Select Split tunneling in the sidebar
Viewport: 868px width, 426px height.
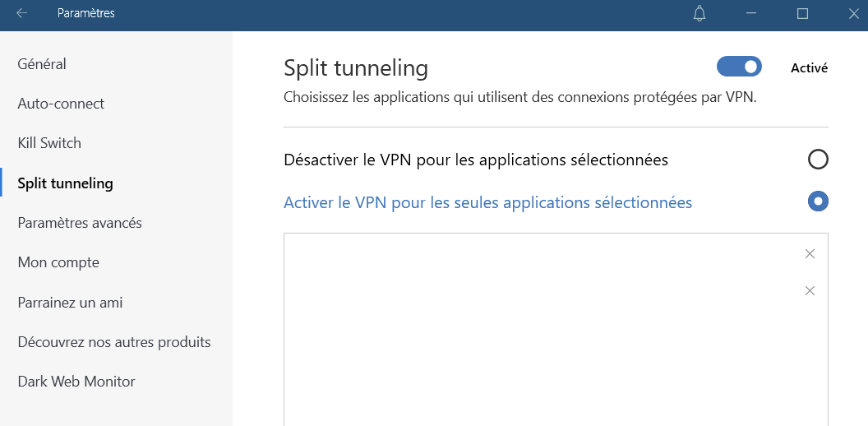pyautogui.click(x=65, y=183)
